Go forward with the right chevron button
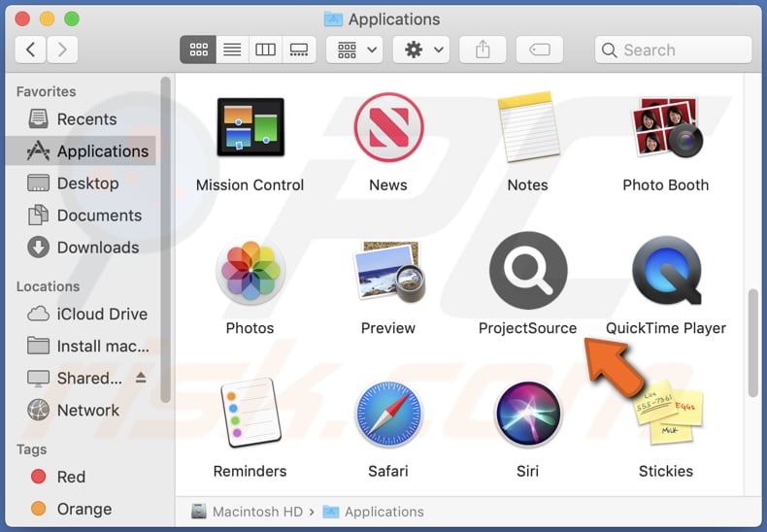This screenshot has width=767, height=532. 62,50
